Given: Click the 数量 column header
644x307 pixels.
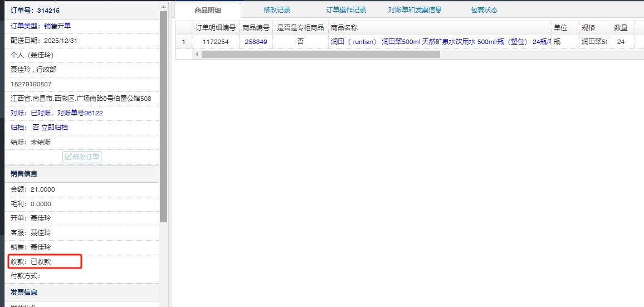Looking at the screenshot, I should (621, 27).
